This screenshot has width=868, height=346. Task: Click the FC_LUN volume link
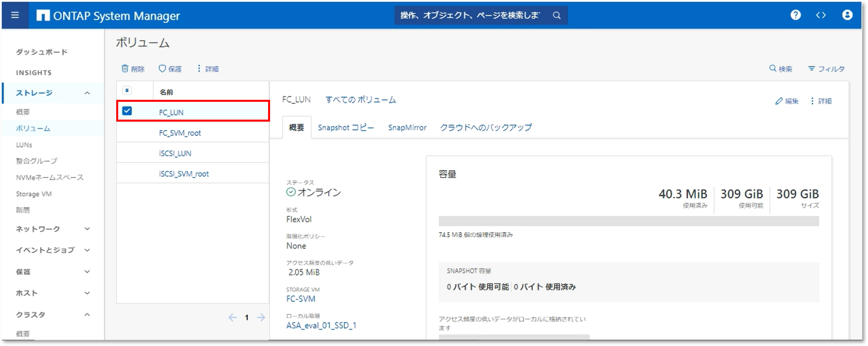171,112
